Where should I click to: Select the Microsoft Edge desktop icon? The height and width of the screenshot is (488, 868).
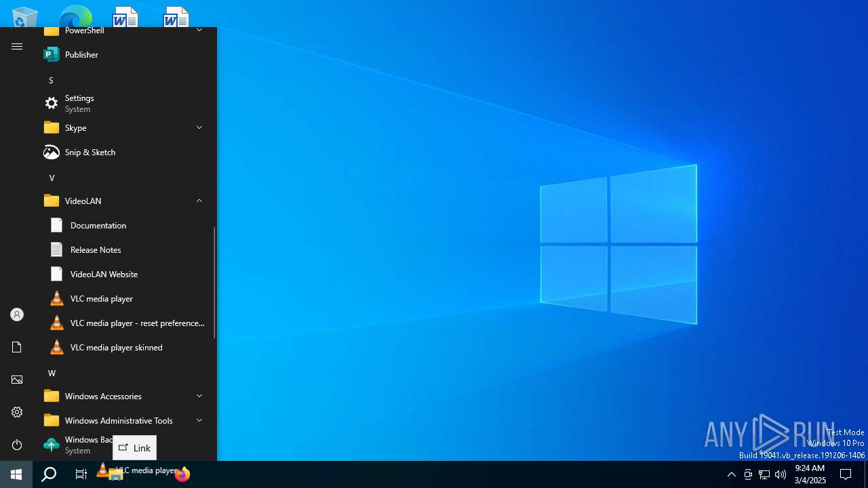click(75, 16)
